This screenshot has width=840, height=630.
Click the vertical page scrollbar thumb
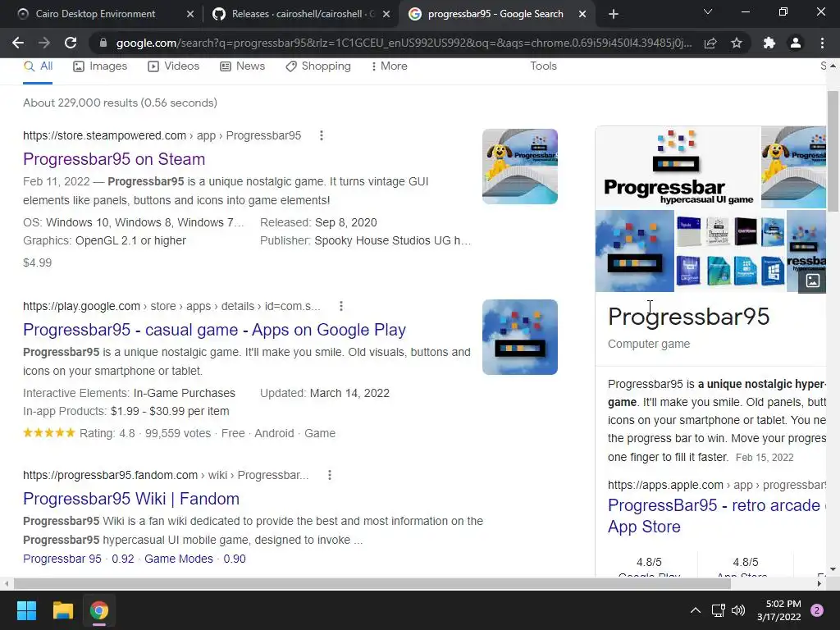(x=833, y=151)
